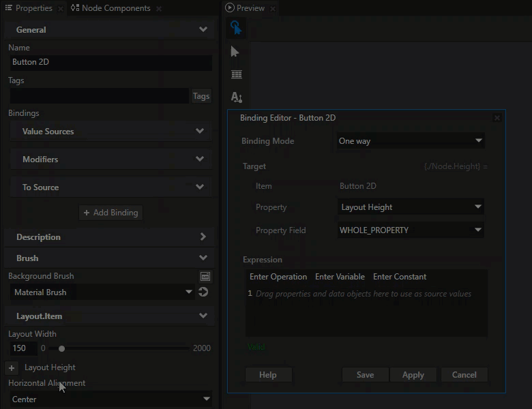This screenshot has height=409, width=532.
Task: Click the text tool icon in Preview
Action: point(236,97)
